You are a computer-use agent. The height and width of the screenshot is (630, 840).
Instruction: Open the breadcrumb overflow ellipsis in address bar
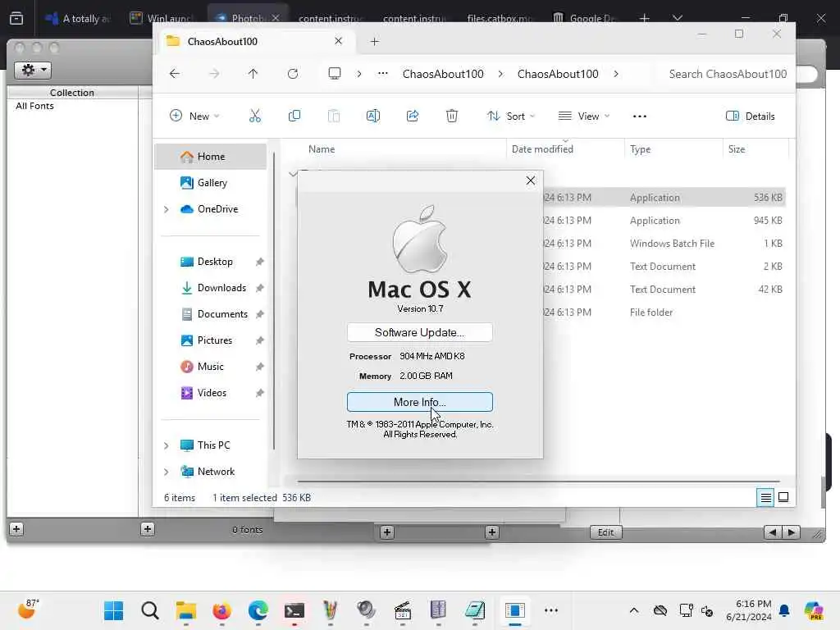click(382, 73)
